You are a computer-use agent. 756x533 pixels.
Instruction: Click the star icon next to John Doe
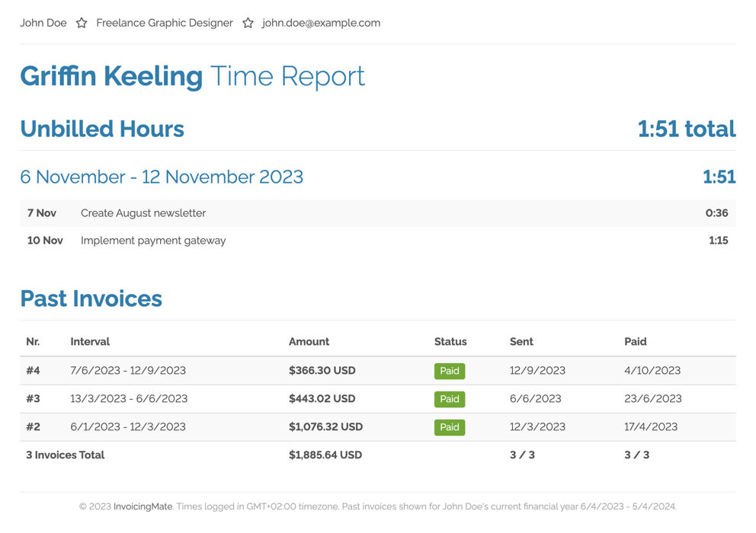coord(82,23)
